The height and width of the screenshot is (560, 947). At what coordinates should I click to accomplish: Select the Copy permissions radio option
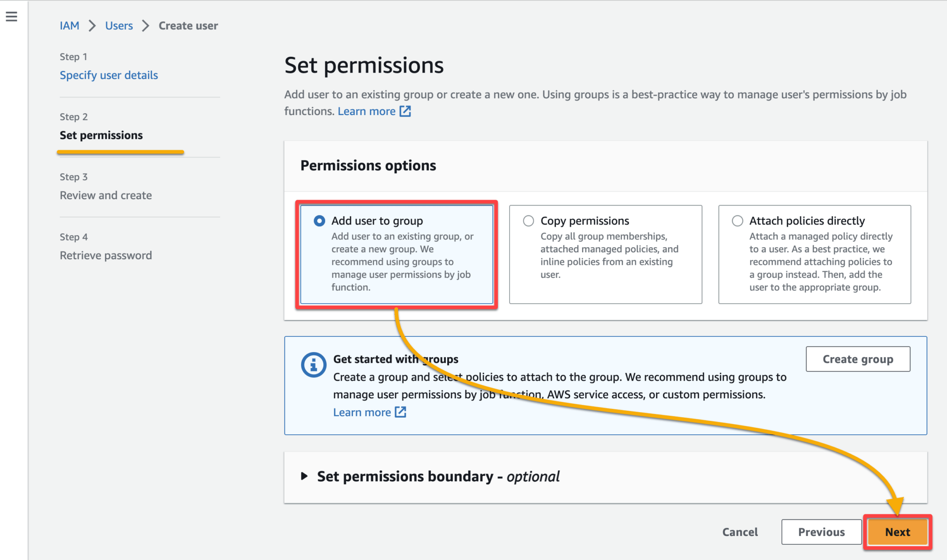coord(528,221)
